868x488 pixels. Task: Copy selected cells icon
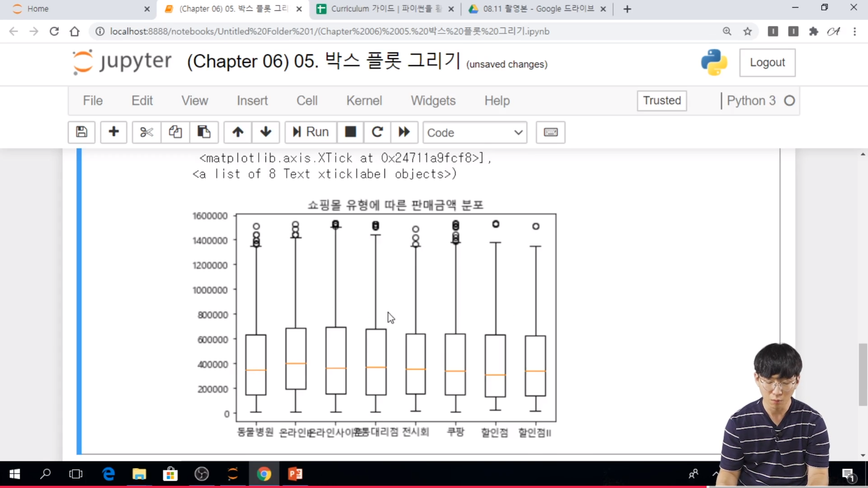pos(175,132)
